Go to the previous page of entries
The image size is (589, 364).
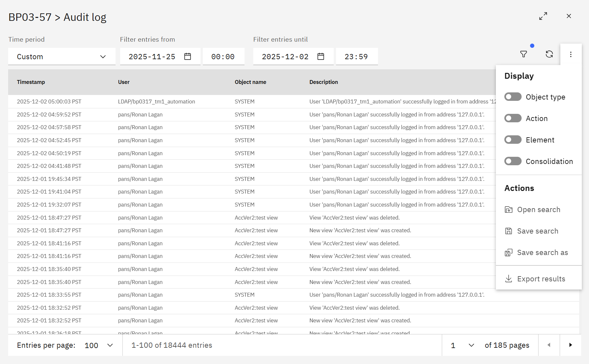549,345
